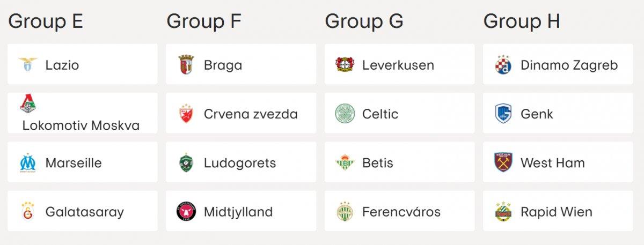Open the Midtjylland team link
Screen dimensions: 644x245
tap(238, 211)
